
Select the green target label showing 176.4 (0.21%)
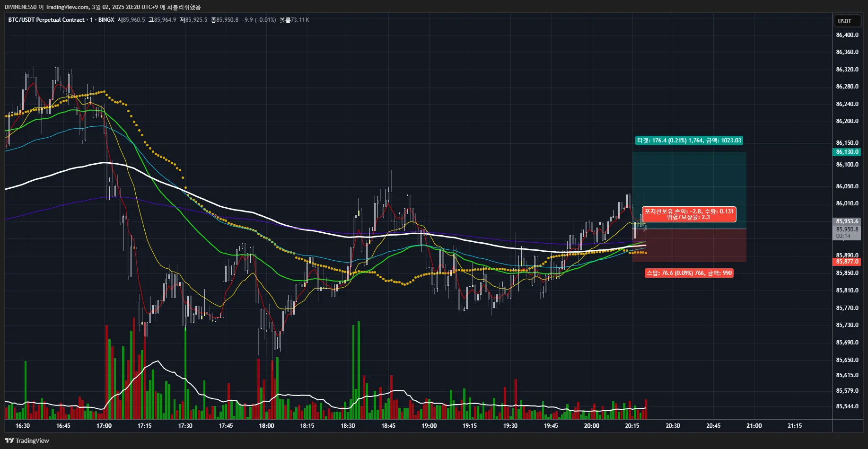[689, 141]
